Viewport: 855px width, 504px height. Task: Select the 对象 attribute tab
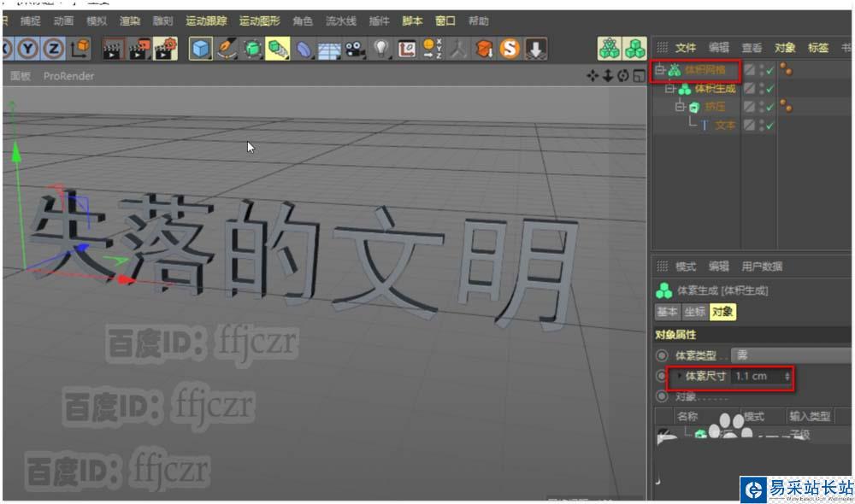click(722, 312)
